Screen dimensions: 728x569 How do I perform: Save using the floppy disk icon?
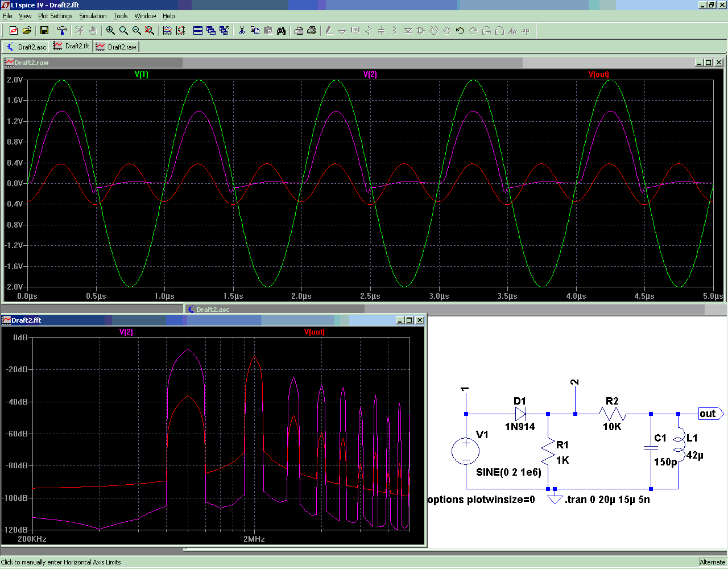coord(44,31)
